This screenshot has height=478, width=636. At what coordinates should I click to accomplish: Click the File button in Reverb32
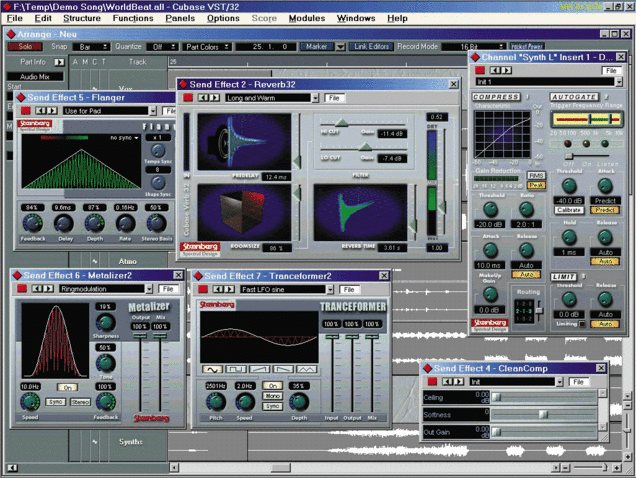[x=334, y=98]
